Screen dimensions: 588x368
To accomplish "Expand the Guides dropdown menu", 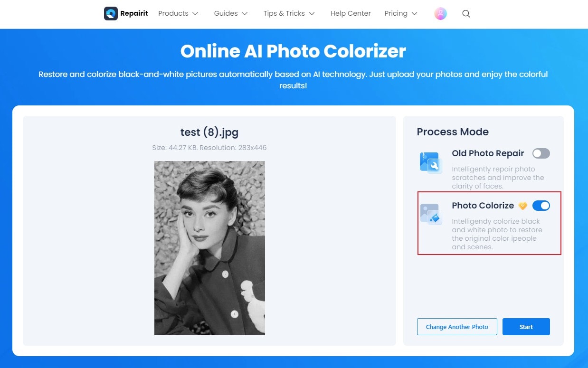I will pos(231,13).
